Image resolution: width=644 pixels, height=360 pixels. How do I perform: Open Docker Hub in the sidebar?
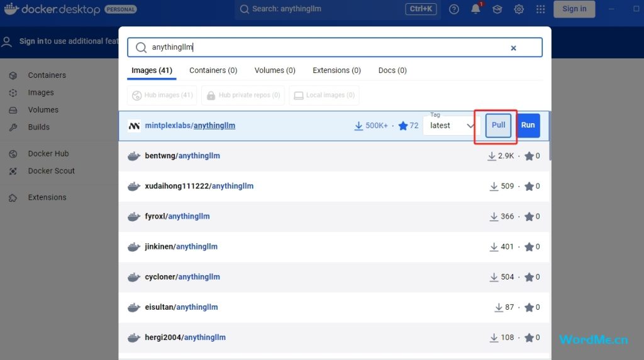tap(48, 154)
